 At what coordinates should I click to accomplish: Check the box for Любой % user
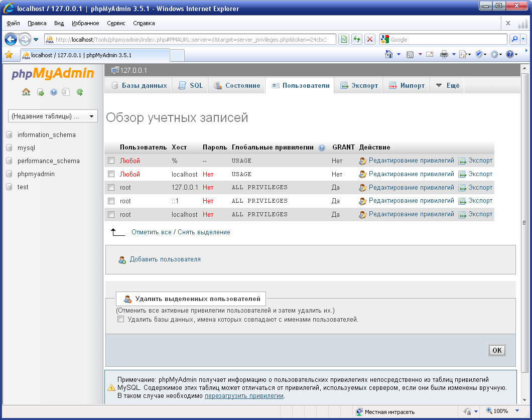pyautogui.click(x=111, y=161)
